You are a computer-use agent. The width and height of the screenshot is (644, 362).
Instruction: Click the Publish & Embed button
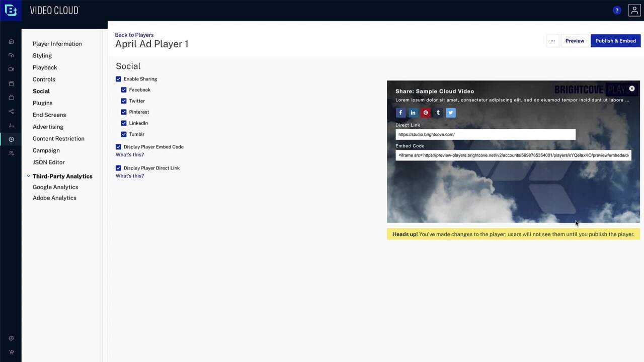point(615,41)
